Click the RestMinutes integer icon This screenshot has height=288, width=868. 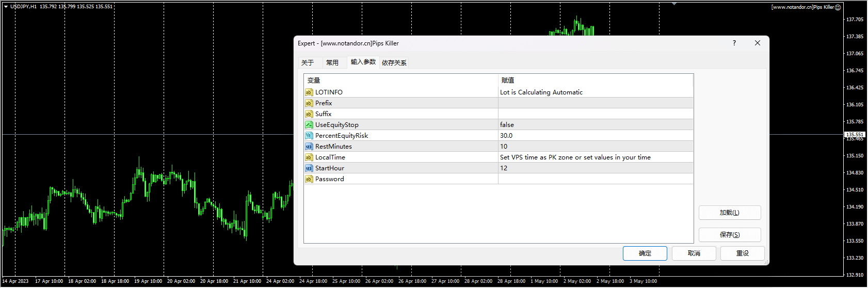tap(309, 147)
